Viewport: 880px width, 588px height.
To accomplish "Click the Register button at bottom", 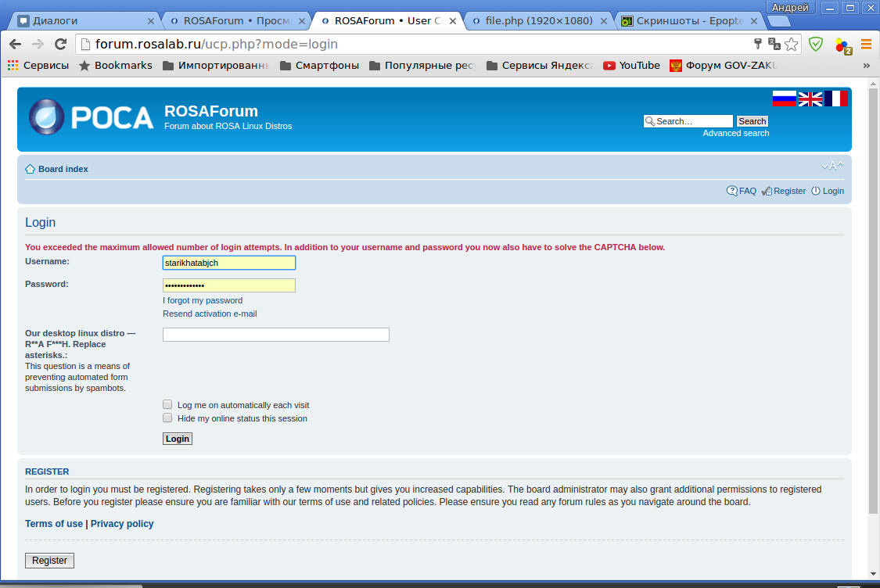I will 49,561.
